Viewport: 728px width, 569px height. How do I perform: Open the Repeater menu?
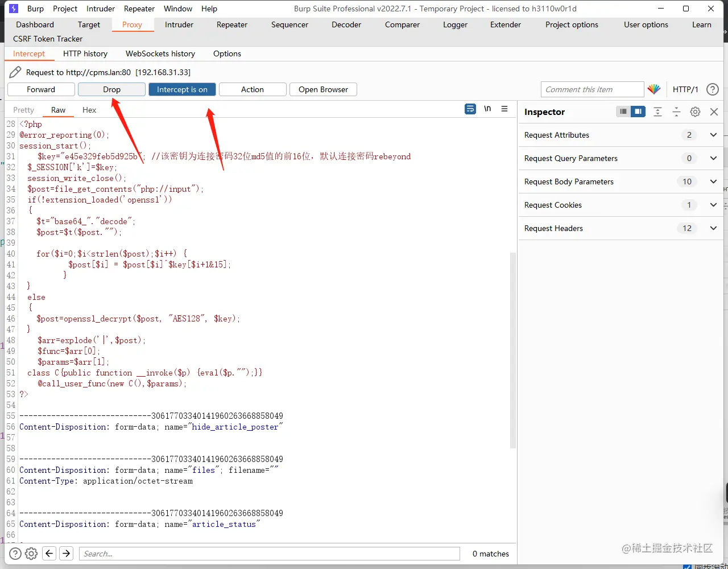point(139,9)
